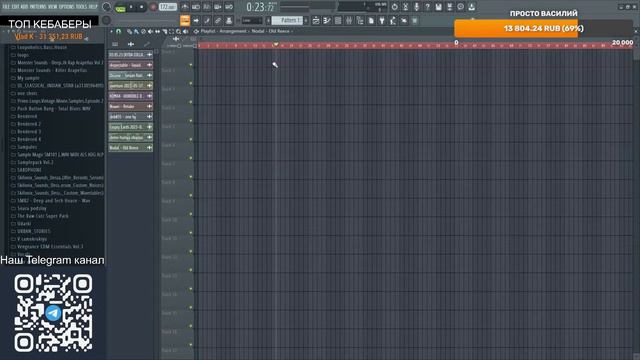Toggle the metronome icon
This screenshot has height=360, width=640.
pos(185,7)
